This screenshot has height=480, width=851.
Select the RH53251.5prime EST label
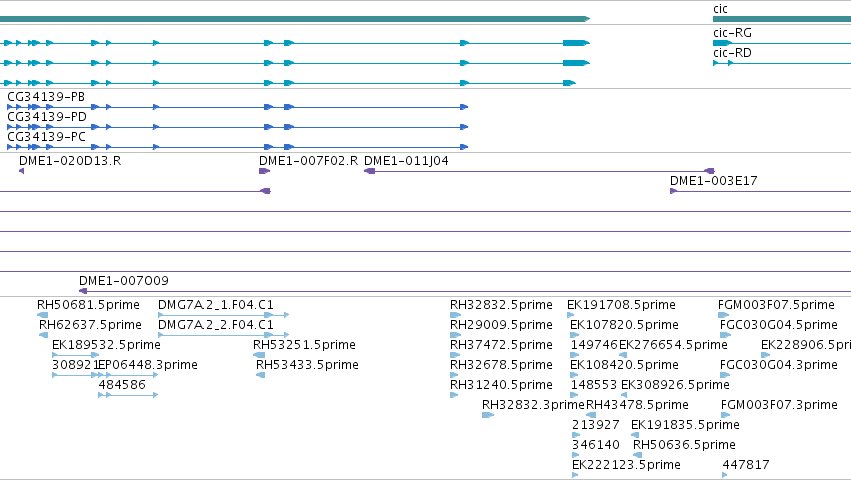pyautogui.click(x=304, y=345)
